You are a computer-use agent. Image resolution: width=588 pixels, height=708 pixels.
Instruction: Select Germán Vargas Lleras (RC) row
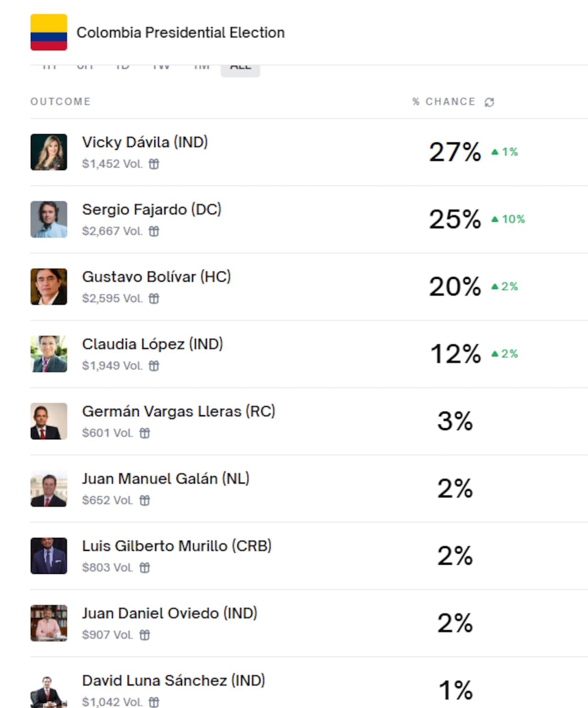point(178,412)
